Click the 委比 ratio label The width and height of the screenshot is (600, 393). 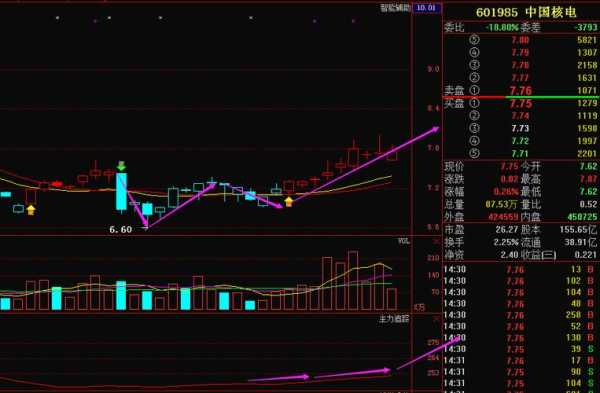(454, 27)
